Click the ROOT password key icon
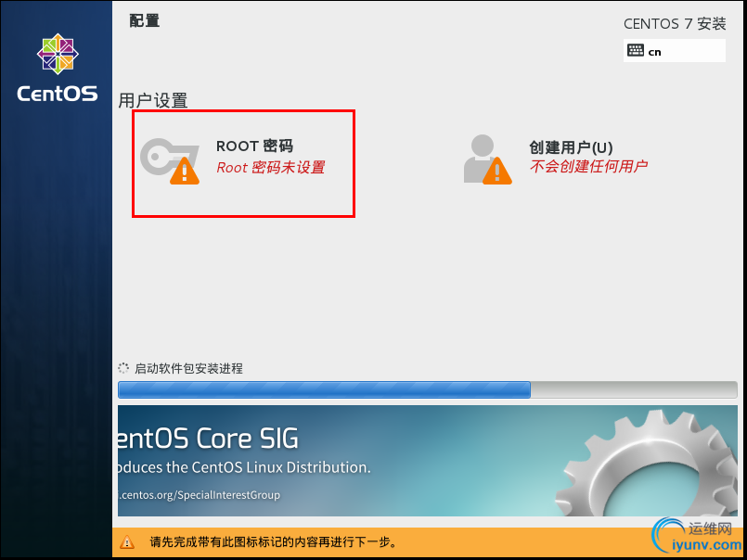 tap(170, 160)
